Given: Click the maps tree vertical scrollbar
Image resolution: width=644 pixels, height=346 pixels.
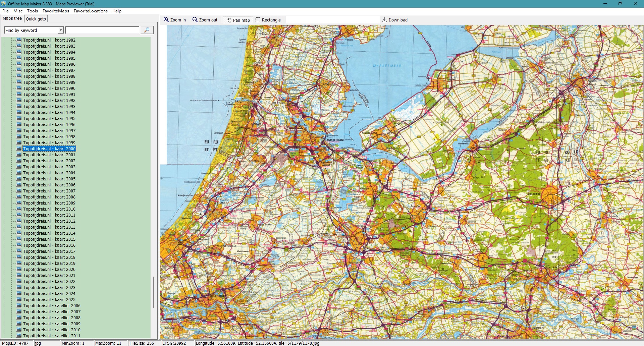Looking at the screenshot, I should pos(154,292).
